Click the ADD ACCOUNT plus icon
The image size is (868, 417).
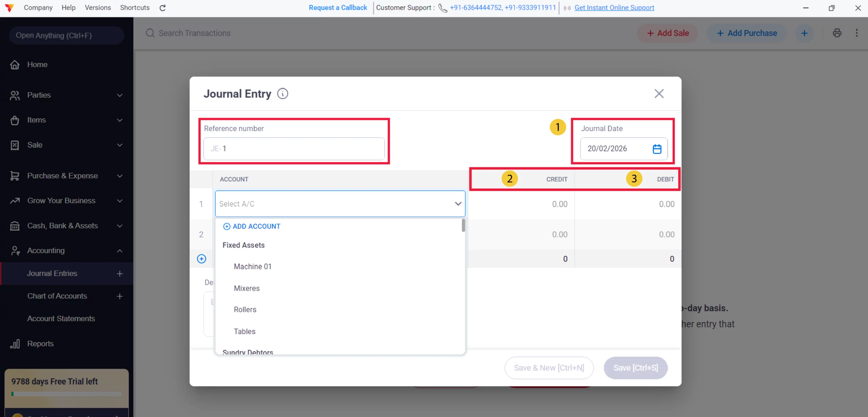tap(226, 226)
